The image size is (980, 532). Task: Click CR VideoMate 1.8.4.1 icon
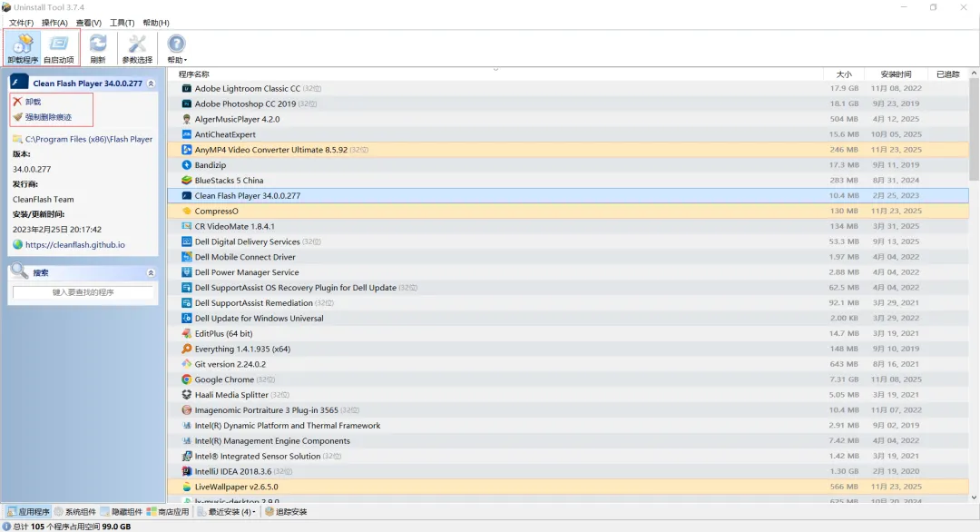[186, 226]
